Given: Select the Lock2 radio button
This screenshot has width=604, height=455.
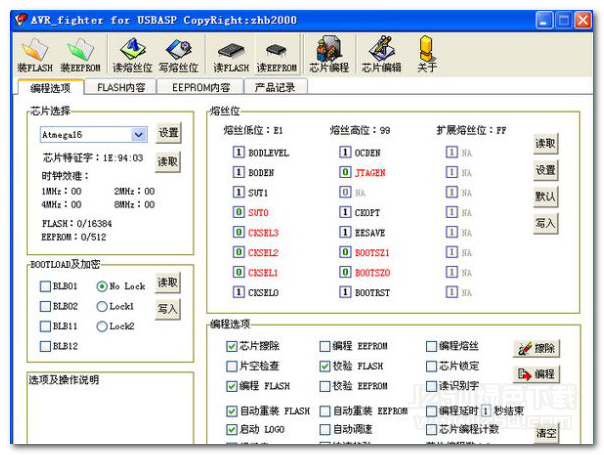Looking at the screenshot, I should [x=102, y=326].
